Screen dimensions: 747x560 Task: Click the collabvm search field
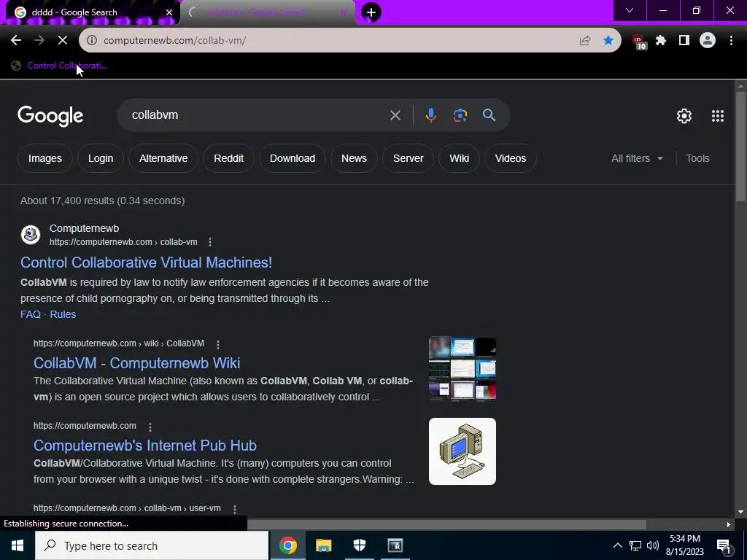(x=258, y=115)
